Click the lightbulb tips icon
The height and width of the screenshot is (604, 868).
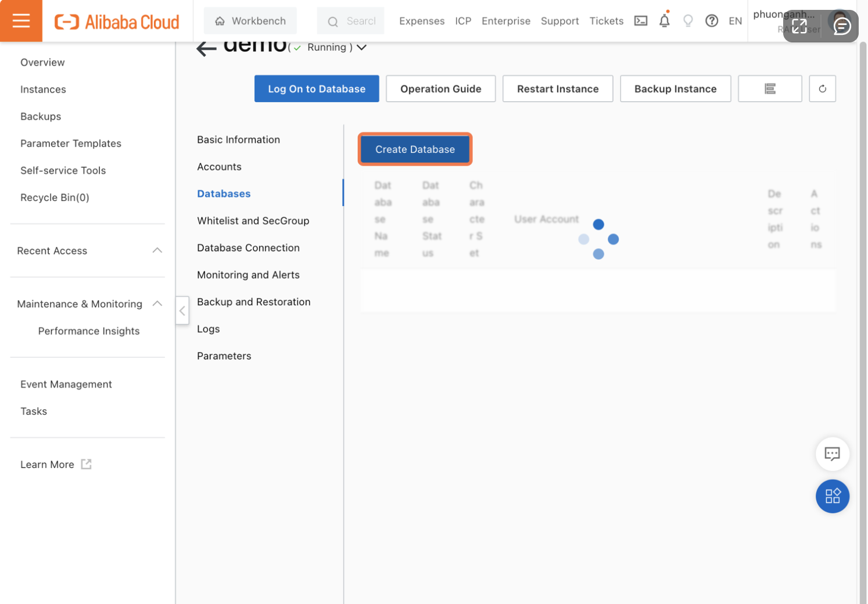(688, 20)
